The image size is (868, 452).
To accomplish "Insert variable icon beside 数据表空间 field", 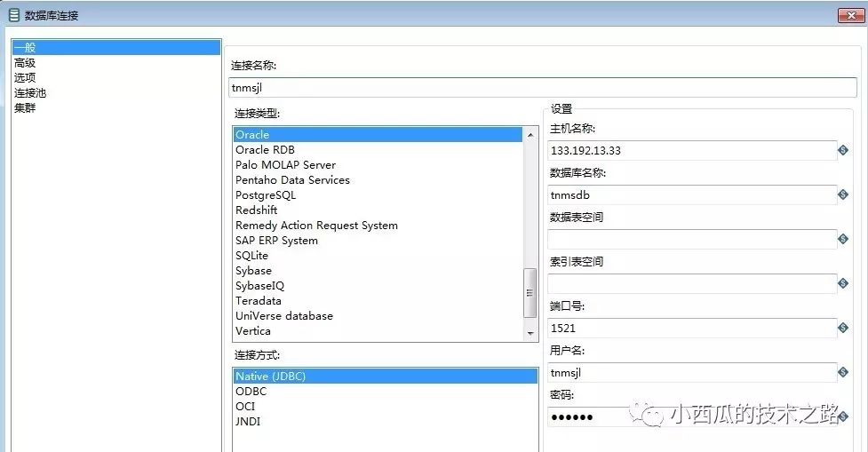I will coord(843,239).
